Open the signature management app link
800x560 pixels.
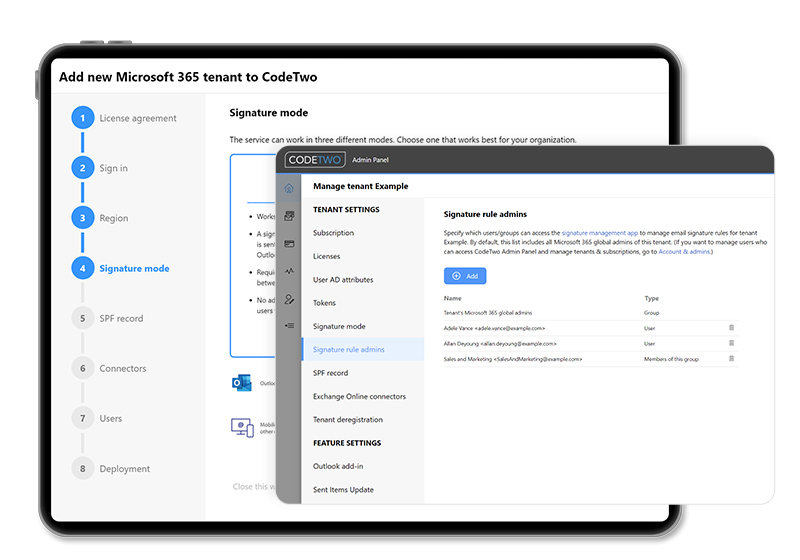click(600, 232)
